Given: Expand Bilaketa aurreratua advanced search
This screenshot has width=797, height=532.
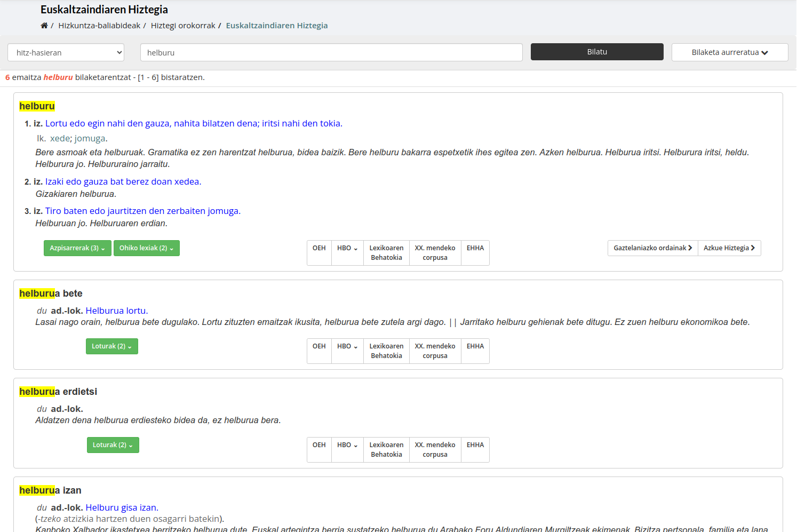Looking at the screenshot, I should (x=729, y=52).
